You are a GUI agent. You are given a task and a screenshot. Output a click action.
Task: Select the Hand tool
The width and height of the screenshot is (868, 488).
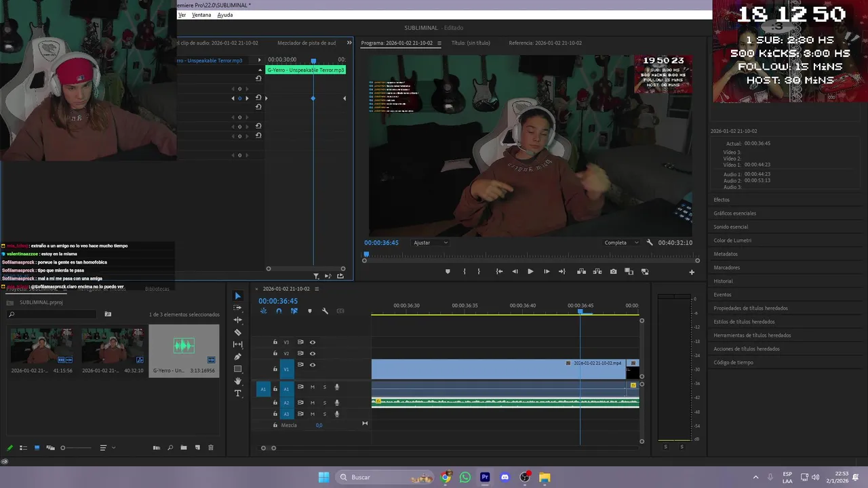237,381
